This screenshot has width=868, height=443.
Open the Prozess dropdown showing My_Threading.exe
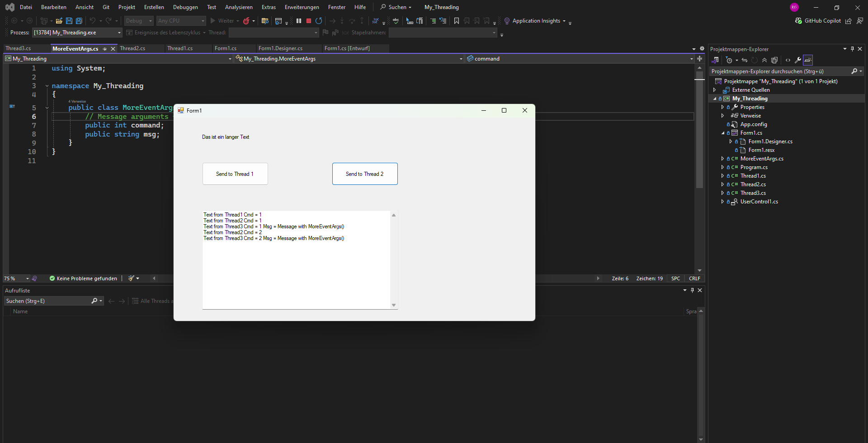(119, 33)
